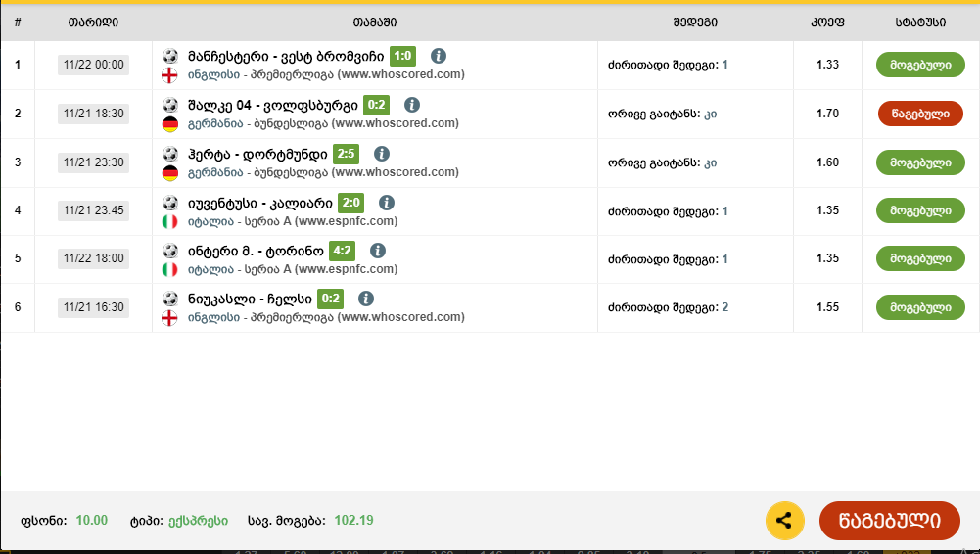Click the large red წაგებული button
Screen dimensions: 980x554
tap(889, 521)
